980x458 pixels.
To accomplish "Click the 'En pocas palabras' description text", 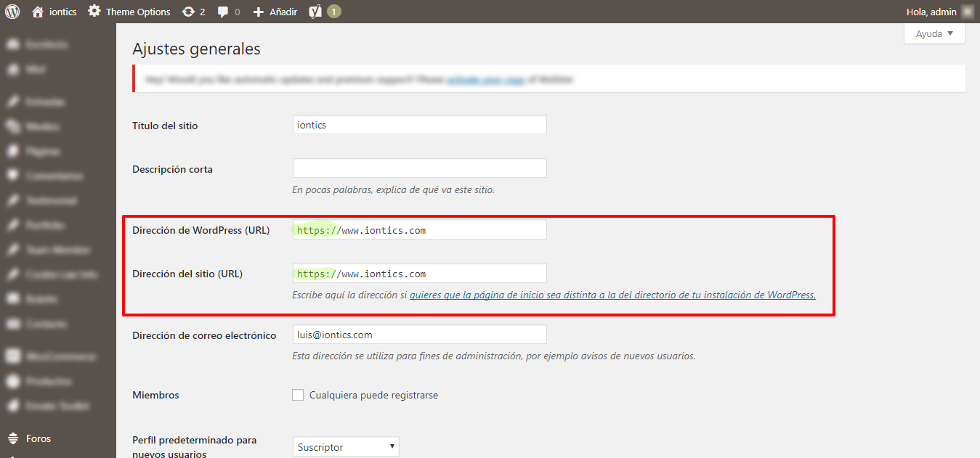I will pyautogui.click(x=393, y=189).
